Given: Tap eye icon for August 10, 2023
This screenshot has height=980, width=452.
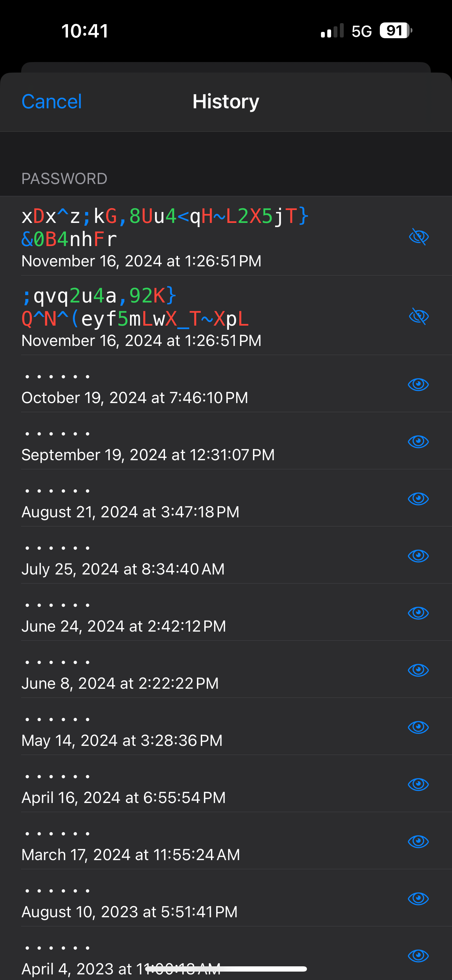Looking at the screenshot, I should pos(418,898).
